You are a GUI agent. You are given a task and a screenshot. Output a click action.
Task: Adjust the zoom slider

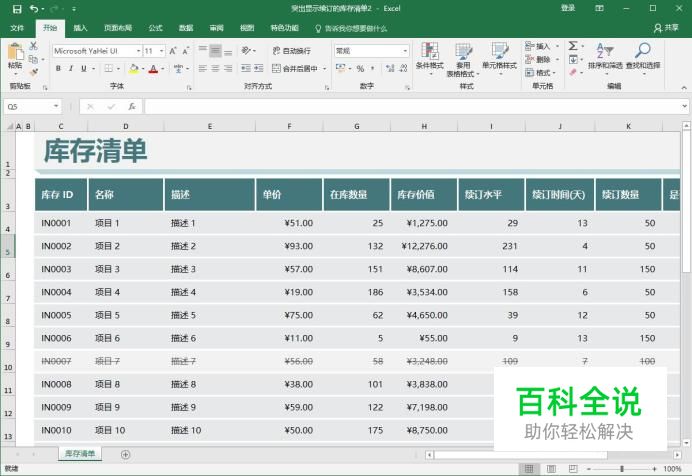[622, 469]
